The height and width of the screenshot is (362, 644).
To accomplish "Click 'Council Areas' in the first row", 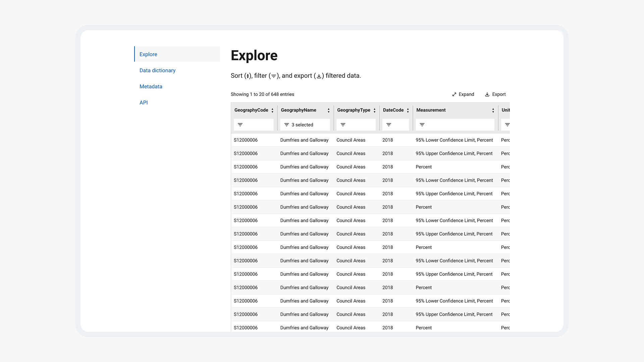I will click(x=351, y=140).
